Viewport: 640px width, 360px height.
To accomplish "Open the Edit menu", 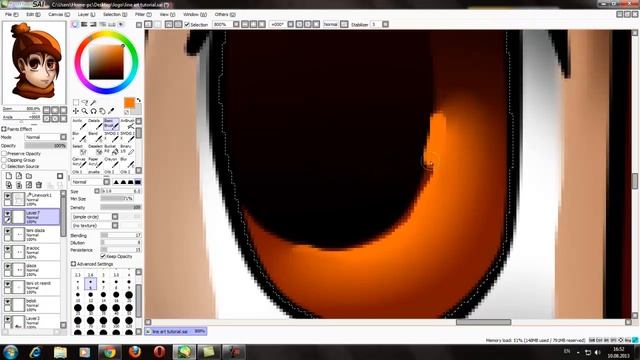I will 33,14.
